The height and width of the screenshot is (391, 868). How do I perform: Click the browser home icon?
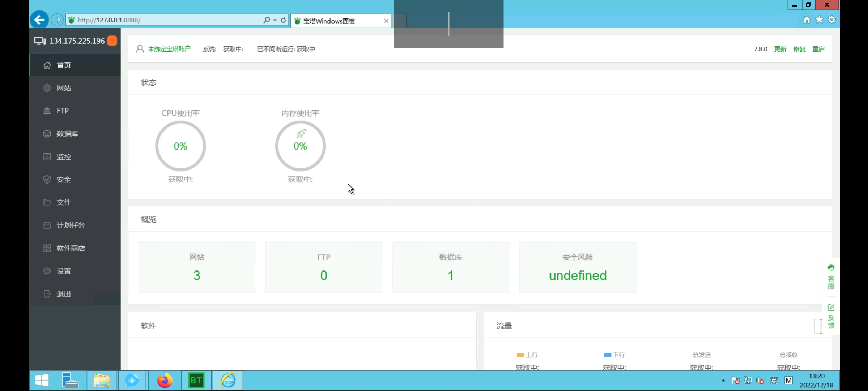tap(807, 20)
